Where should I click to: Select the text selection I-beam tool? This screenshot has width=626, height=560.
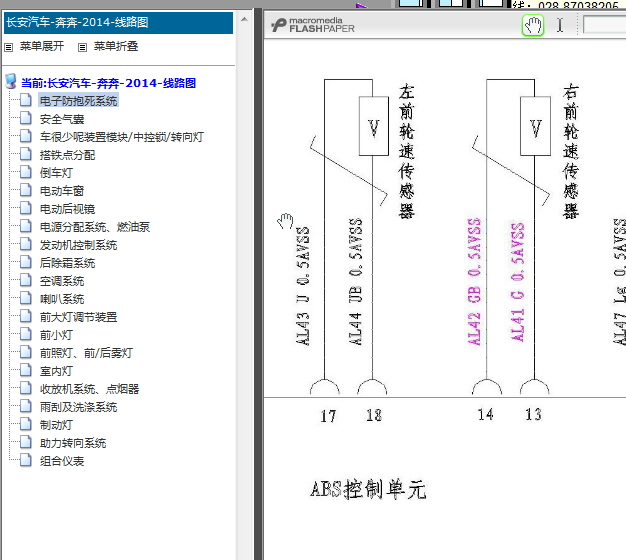(x=560, y=26)
